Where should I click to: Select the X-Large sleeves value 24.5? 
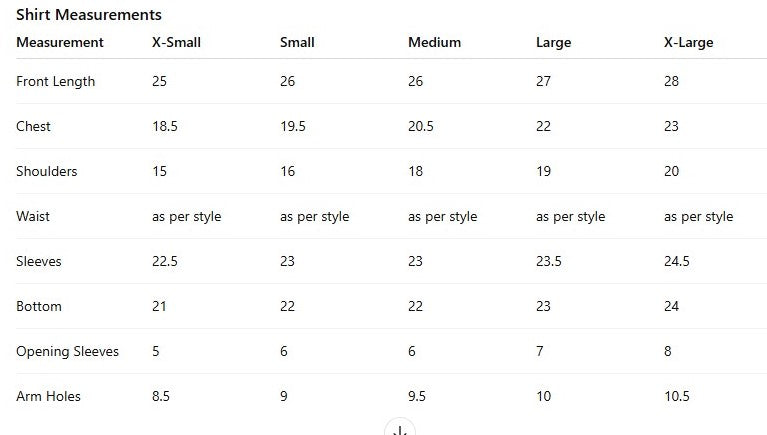tap(677, 261)
